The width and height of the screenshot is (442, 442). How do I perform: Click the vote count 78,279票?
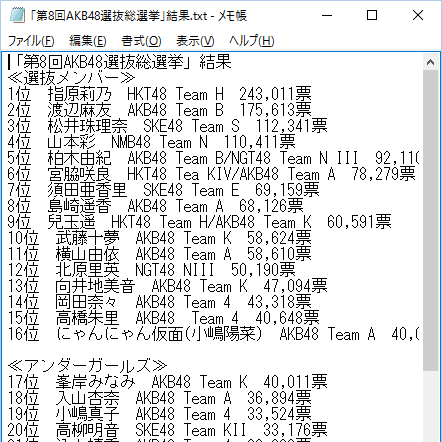point(383,174)
